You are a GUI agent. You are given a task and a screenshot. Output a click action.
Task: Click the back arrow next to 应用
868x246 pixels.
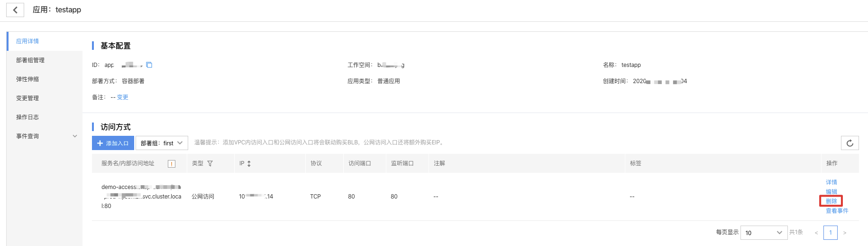15,10
